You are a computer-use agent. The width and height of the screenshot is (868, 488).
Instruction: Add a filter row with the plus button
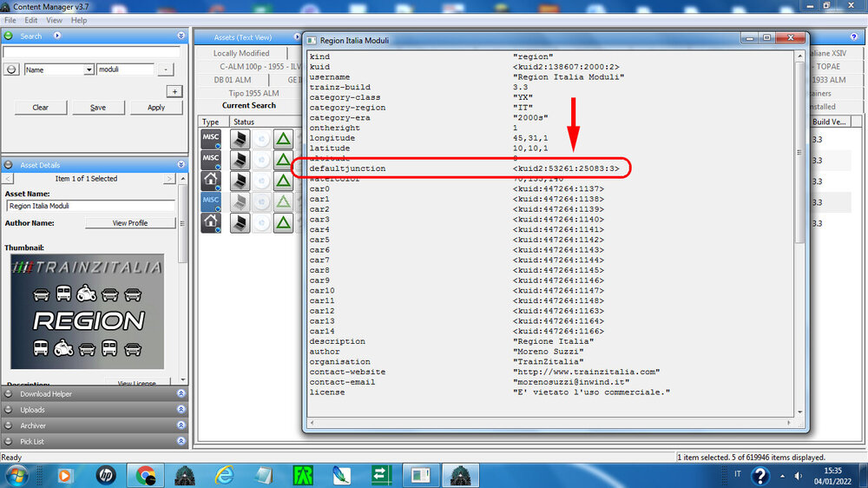[x=174, y=91]
